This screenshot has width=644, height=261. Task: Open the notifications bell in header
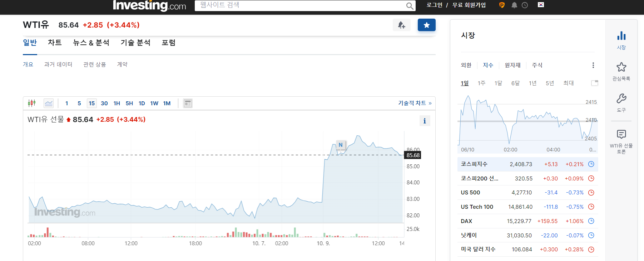(514, 5)
